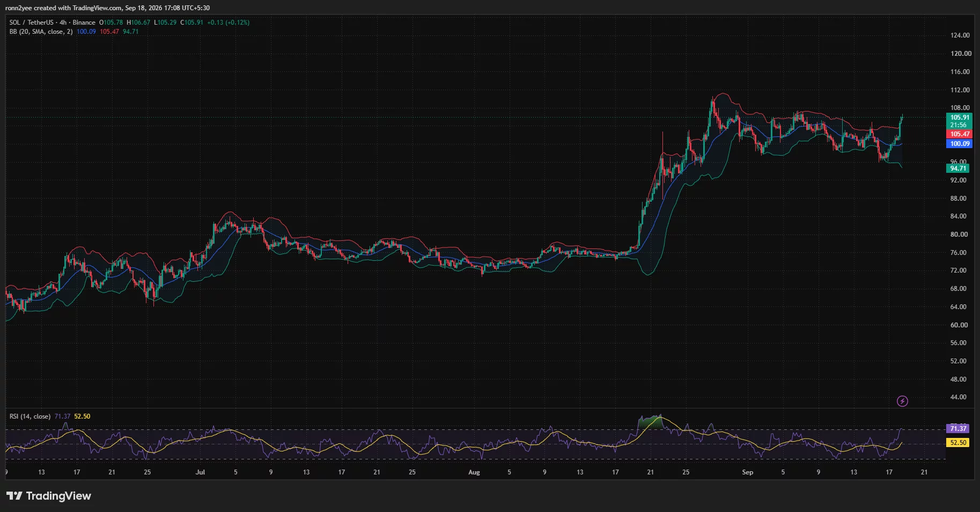Click the 52.00 price axis tick
The width and height of the screenshot is (980, 512).
(959, 361)
